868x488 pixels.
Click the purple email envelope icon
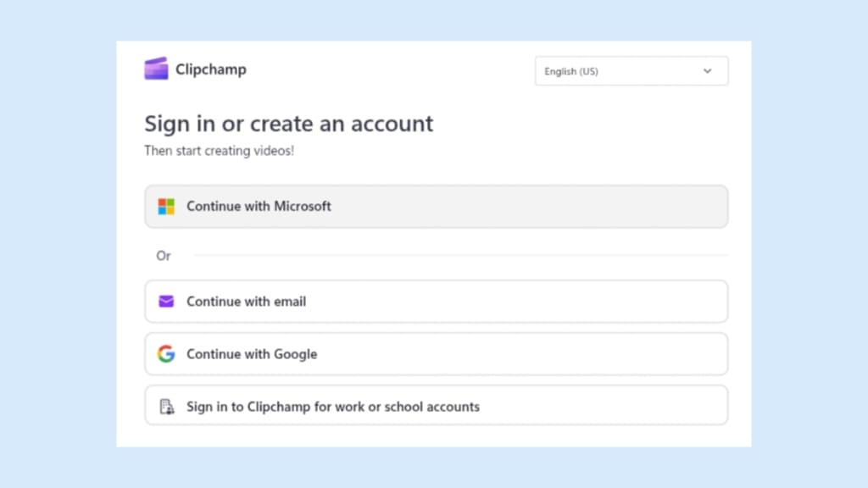[166, 302]
